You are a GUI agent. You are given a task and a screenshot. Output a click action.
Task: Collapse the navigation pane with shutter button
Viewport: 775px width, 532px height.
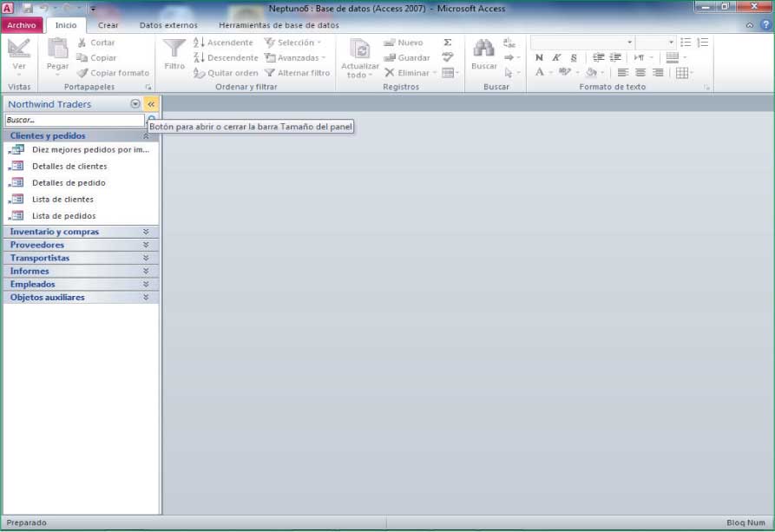click(151, 104)
